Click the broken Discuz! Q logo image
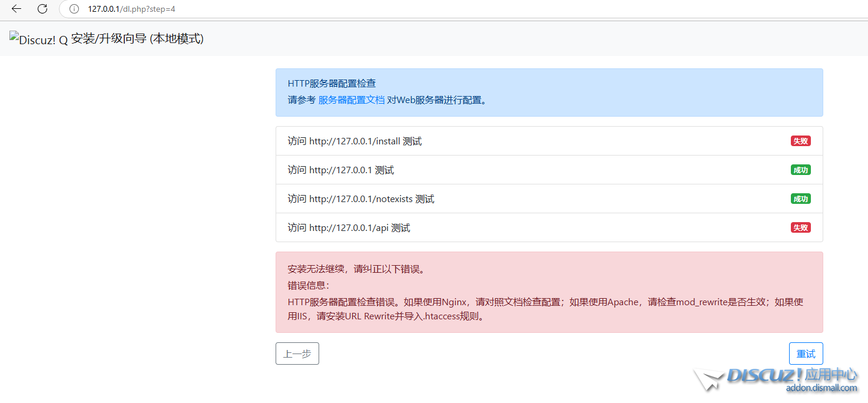Screen dimensions: 868x403 (x=39, y=40)
